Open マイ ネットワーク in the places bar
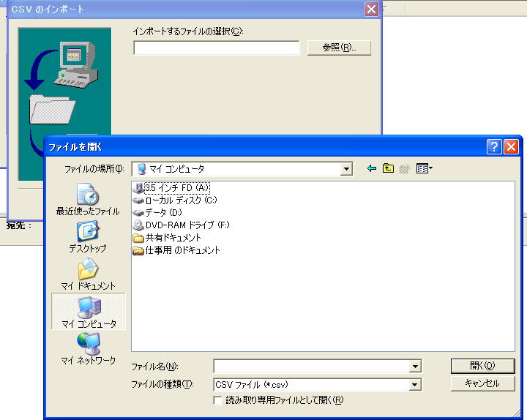527x420 pixels. pos(89,349)
